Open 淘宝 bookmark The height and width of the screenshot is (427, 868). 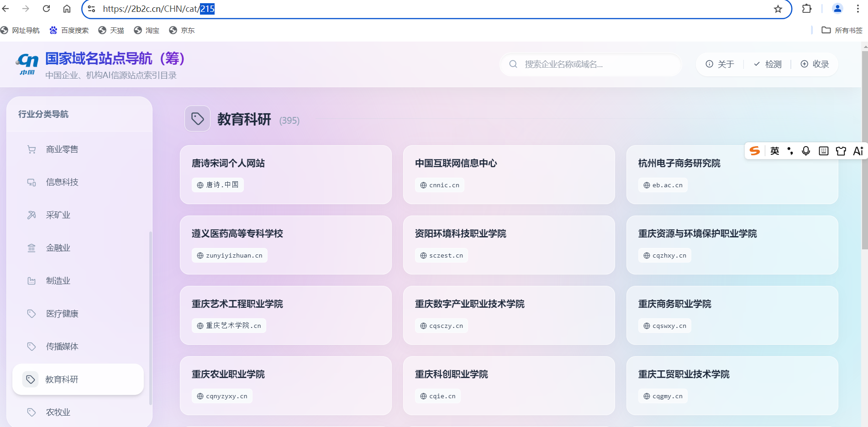click(147, 30)
